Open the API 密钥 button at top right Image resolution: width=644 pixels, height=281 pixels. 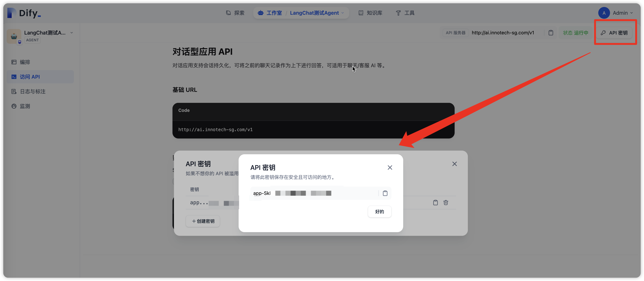click(x=614, y=33)
